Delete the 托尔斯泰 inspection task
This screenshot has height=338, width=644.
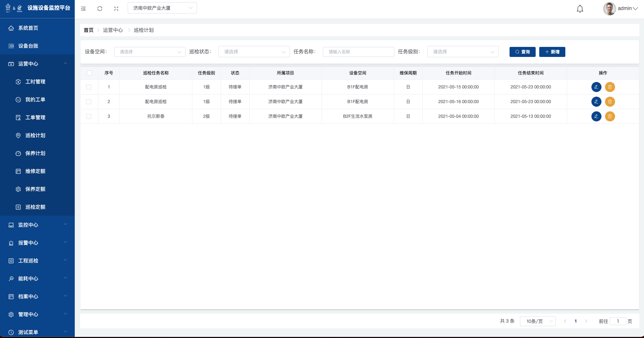pos(610,116)
